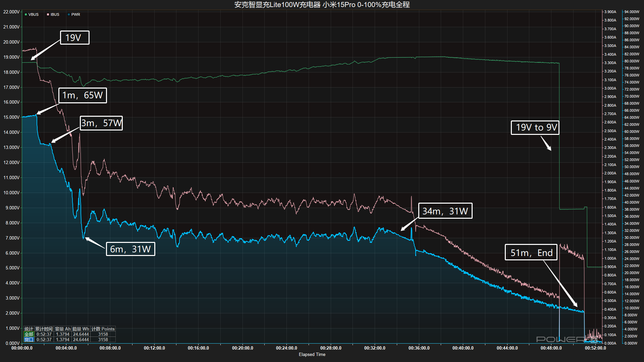Click the 0.000W power axis tick
The image size is (644, 362).
pyautogui.click(x=631, y=343)
